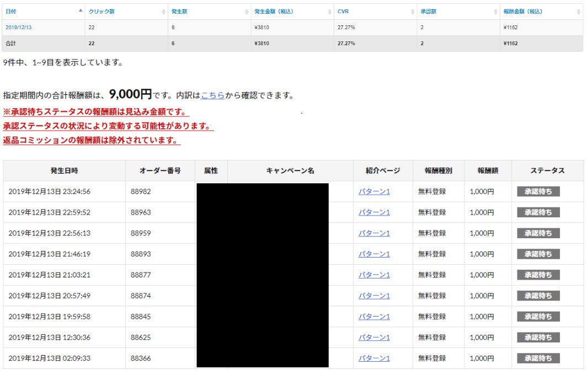Click timestamp 2019年12月13日 23:24:56
Image resolution: width=588 pixels, height=375 pixels.
pos(50,191)
